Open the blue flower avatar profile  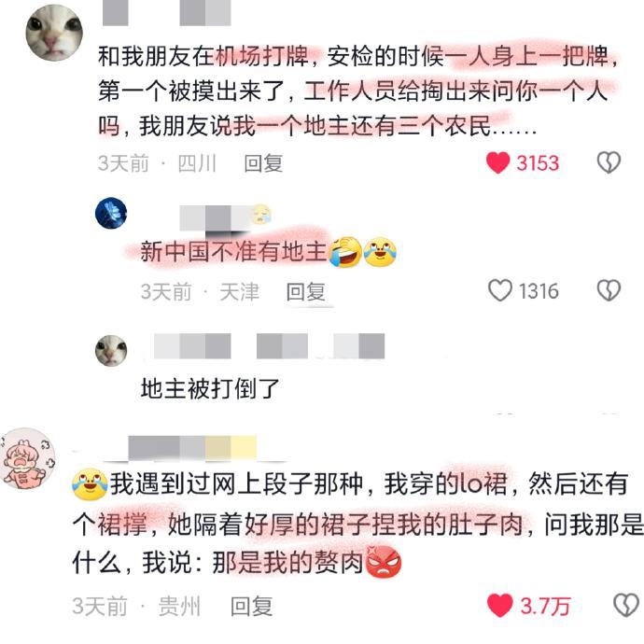(111, 213)
